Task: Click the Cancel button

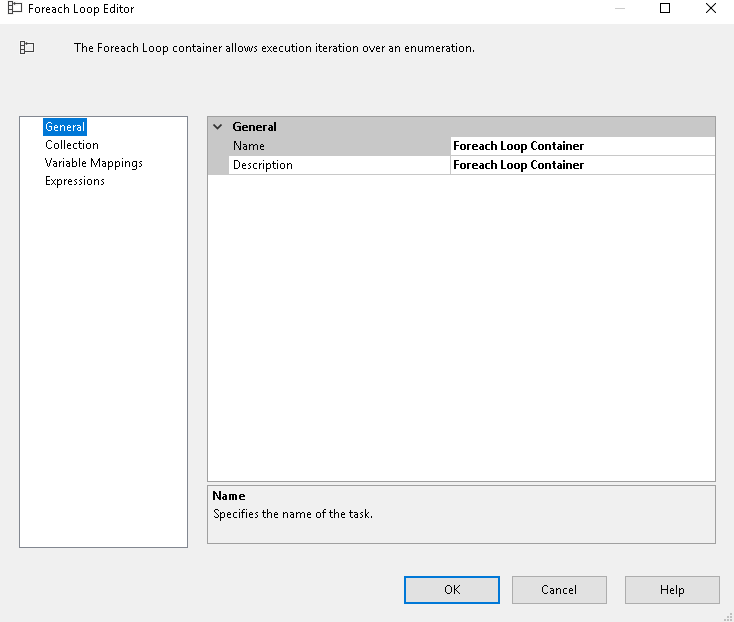Action: coord(559,590)
